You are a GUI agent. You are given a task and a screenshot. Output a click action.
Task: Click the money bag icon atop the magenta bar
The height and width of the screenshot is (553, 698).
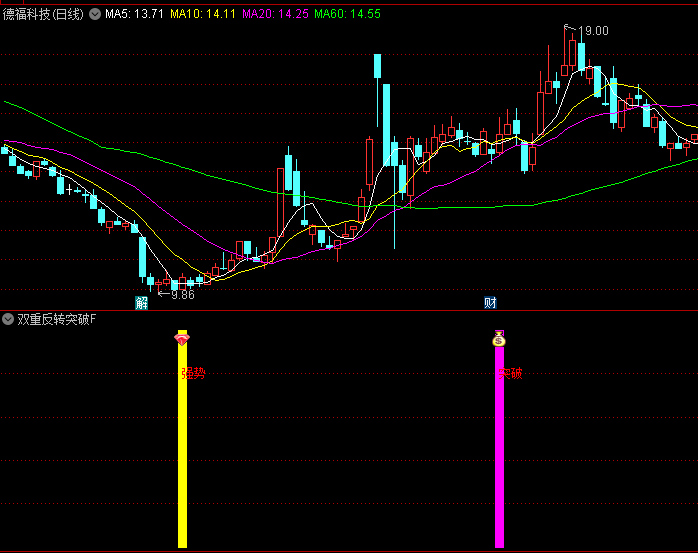click(499, 340)
